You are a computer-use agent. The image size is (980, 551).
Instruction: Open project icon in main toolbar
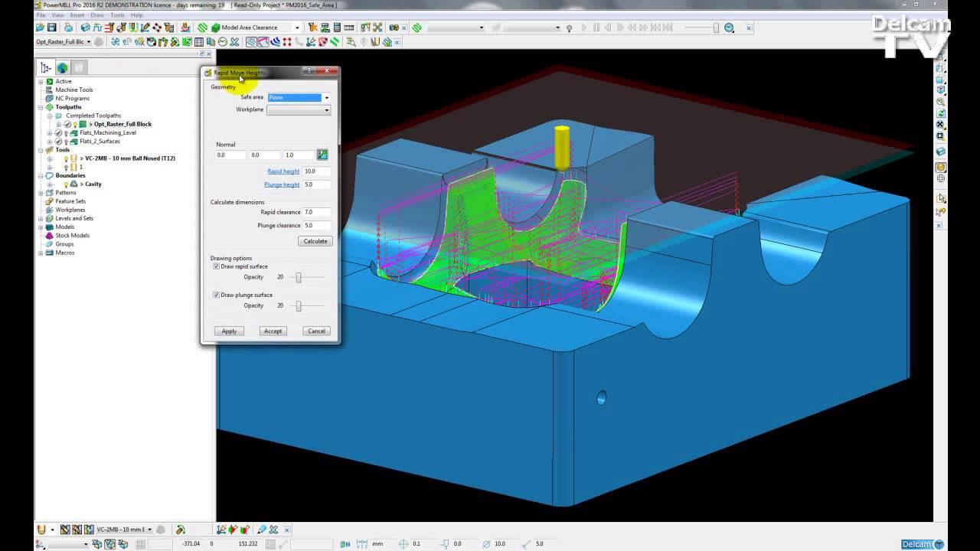click(40, 28)
